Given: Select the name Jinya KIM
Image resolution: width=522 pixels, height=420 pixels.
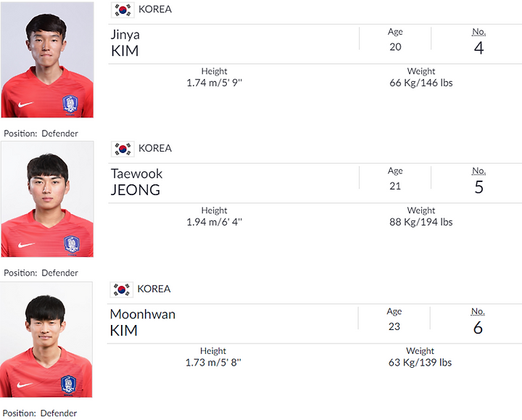Looking at the screenshot, I should 125,43.
